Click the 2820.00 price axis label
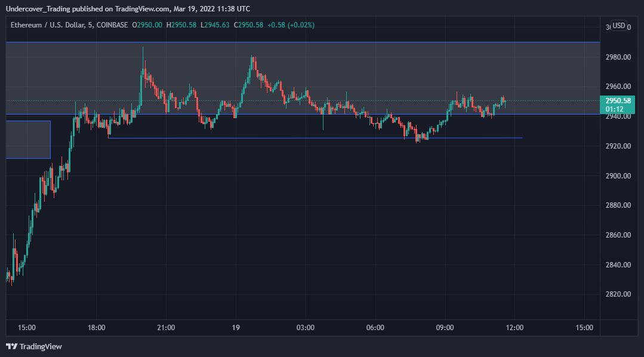The width and height of the screenshot is (644, 357). [618, 294]
